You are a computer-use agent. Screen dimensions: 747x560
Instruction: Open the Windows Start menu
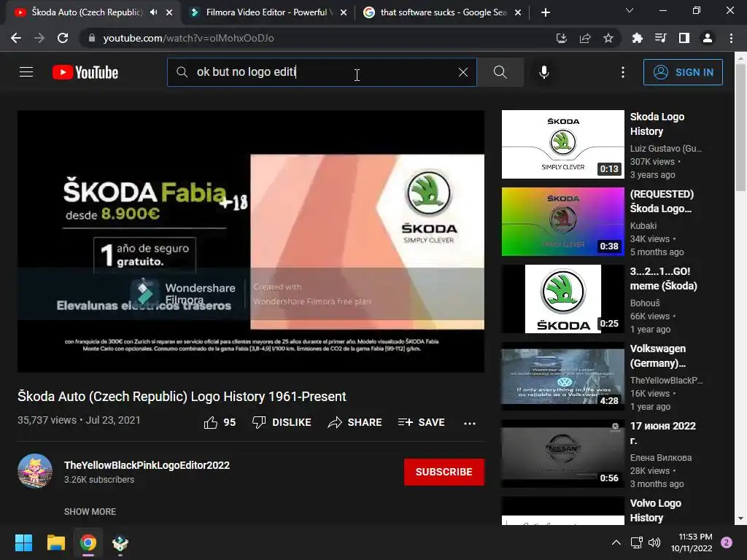point(23,542)
